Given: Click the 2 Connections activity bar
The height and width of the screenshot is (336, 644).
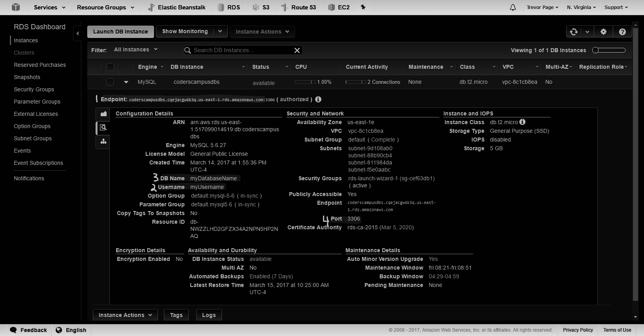Looking at the screenshot, I should pyautogui.click(x=356, y=82).
